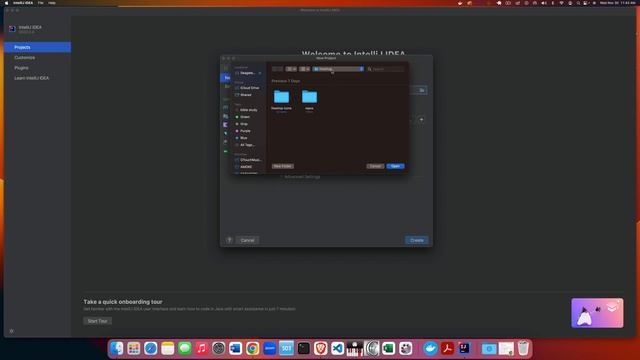This screenshot has height=360, width=640.
Task: Open Microsoft Excel from the Dock
Action: 389,348
